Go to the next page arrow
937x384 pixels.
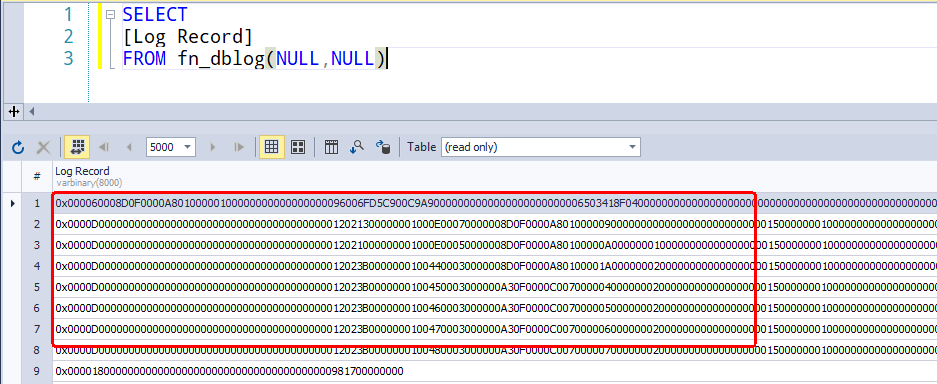[213, 147]
